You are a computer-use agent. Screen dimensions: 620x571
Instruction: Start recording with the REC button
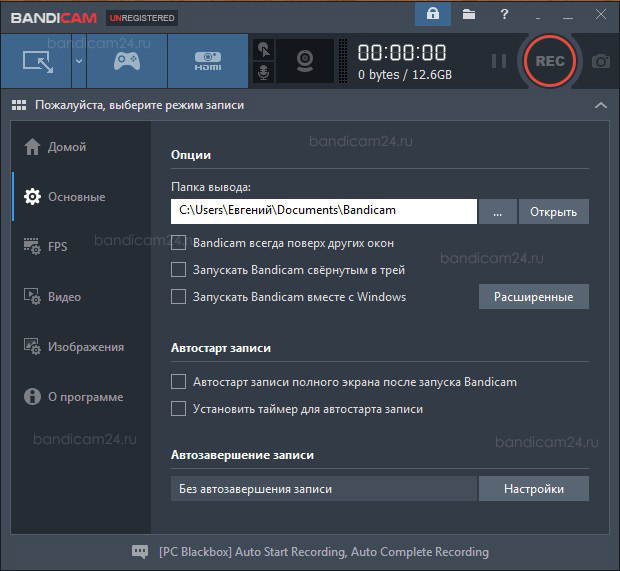point(550,61)
